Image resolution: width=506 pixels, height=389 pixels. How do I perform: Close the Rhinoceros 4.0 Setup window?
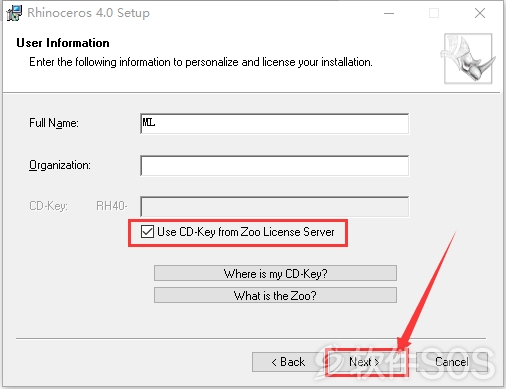tap(480, 13)
